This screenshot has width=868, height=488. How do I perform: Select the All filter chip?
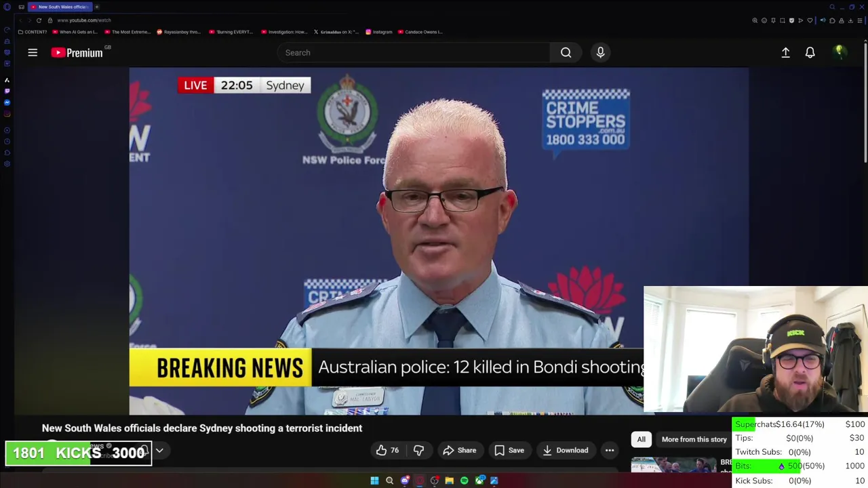pyautogui.click(x=641, y=439)
